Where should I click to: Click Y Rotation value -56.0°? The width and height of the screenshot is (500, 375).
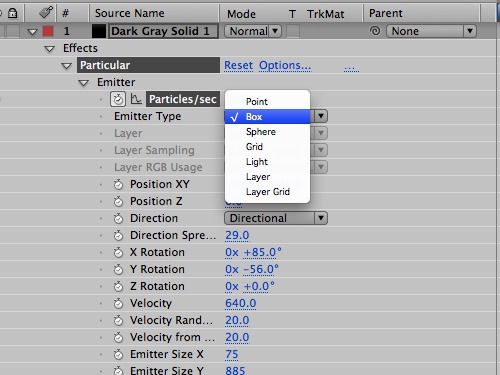click(x=261, y=269)
